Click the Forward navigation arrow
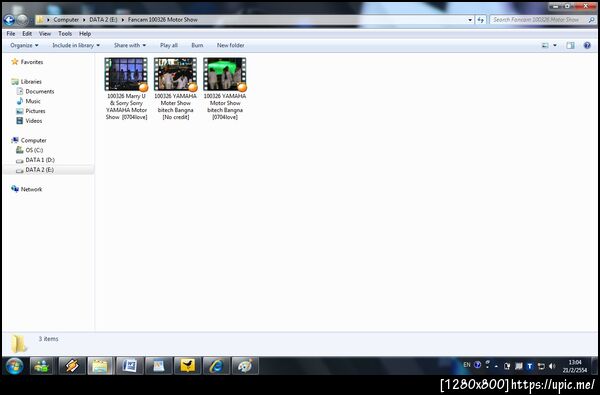This screenshot has height=395, width=600. click(22, 20)
